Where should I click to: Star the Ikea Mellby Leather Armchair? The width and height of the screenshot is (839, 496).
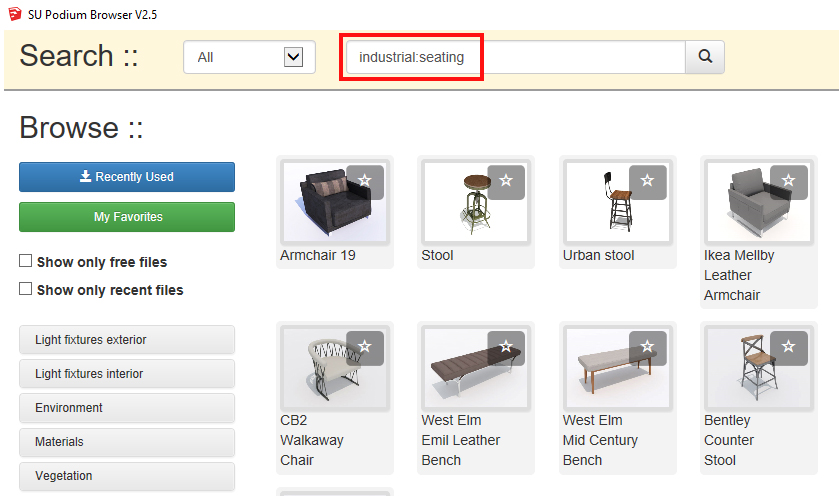point(789,182)
